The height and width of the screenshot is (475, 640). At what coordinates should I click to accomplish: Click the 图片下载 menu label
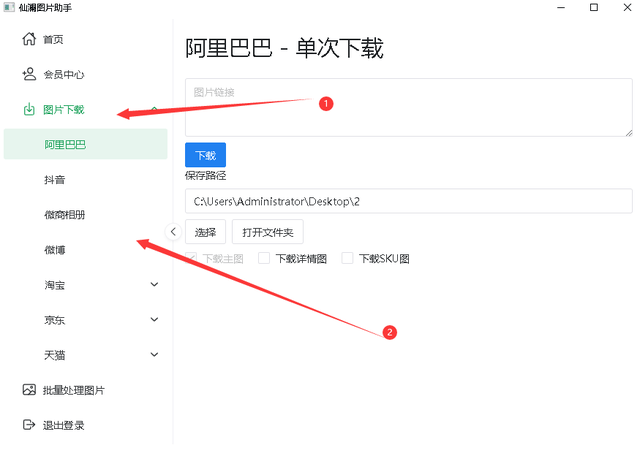(64, 109)
